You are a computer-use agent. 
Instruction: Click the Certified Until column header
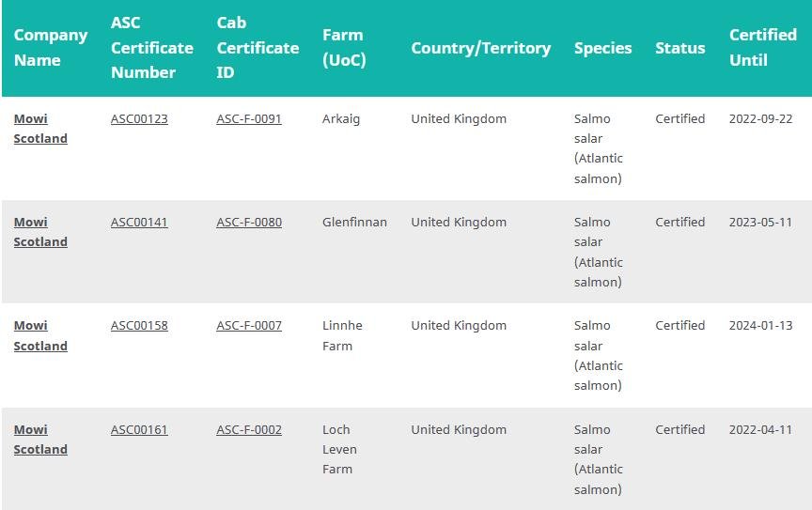pyautogui.click(x=762, y=48)
